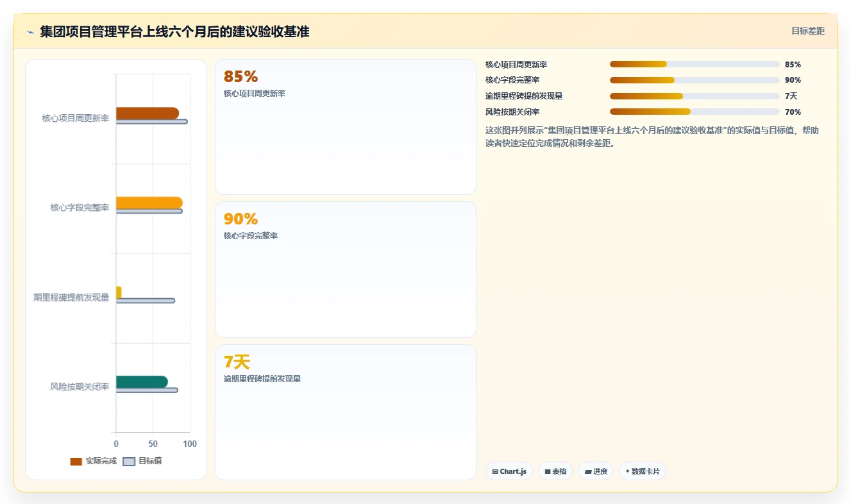Click the 7天 value beside the progress bar
Screen dimensions: 851x504
point(791,96)
